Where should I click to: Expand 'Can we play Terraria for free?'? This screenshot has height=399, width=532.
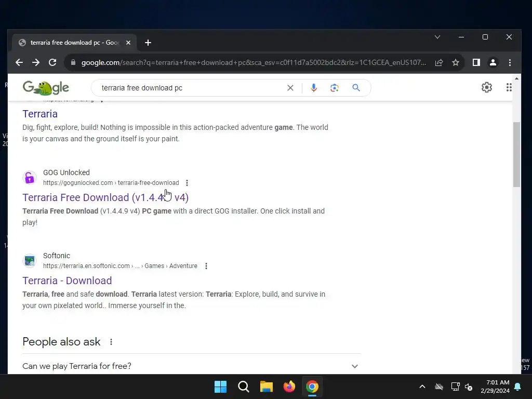tap(191, 366)
